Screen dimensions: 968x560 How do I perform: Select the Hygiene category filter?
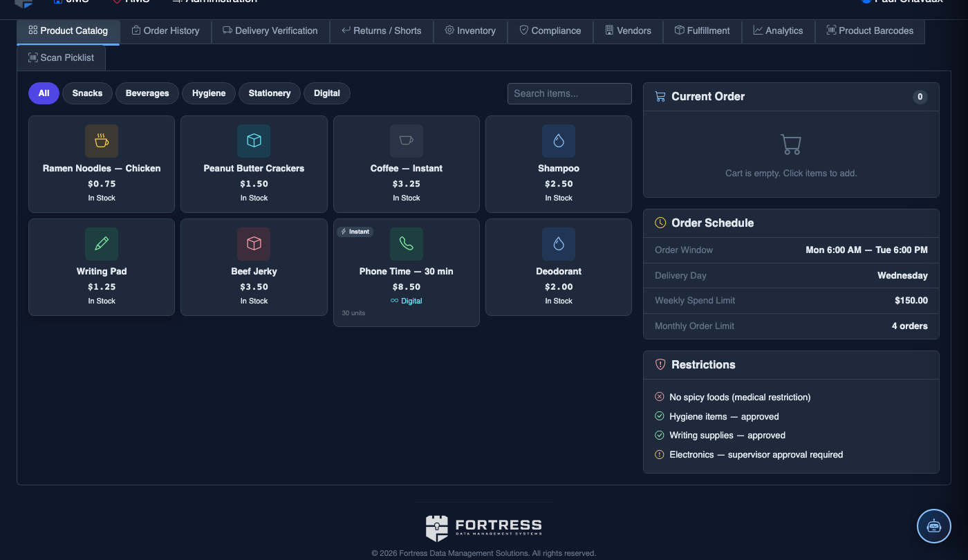pyautogui.click(x=209, y=93)
